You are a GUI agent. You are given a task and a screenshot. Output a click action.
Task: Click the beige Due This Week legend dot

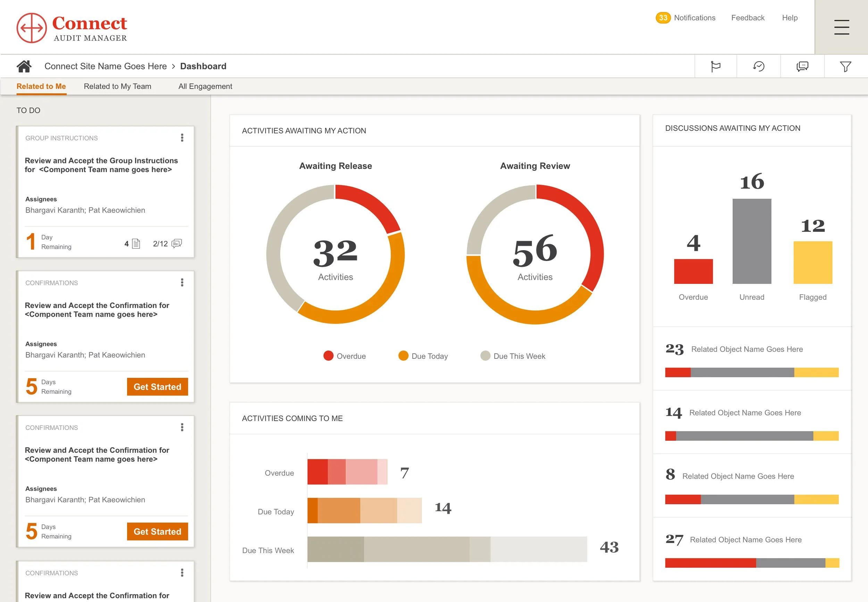[x=485, y=356]
